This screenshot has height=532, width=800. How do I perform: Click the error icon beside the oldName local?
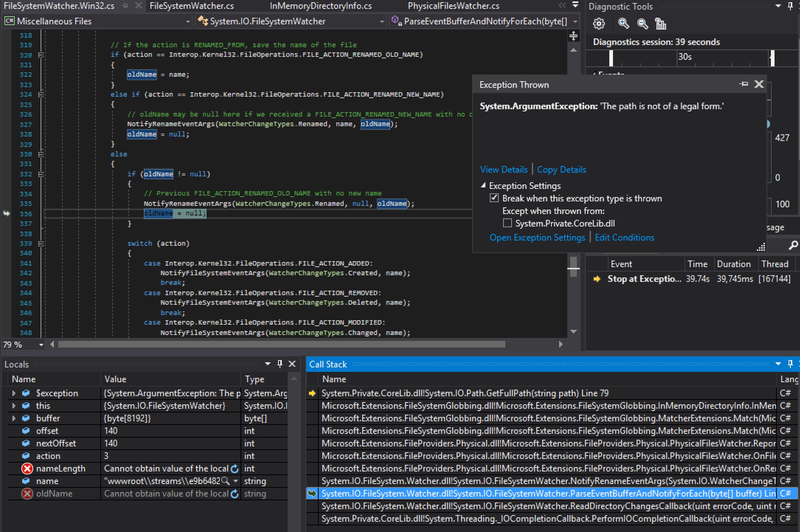[27, 493]
